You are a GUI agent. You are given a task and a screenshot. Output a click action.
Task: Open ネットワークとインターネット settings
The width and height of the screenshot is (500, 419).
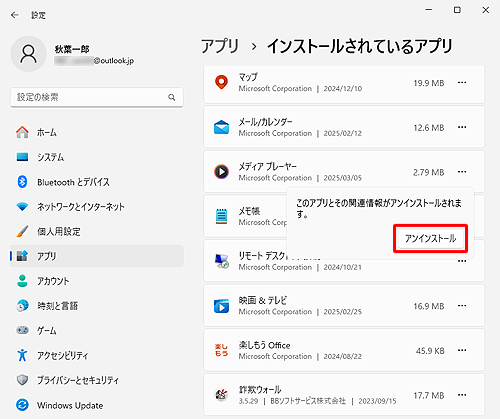click(x=97, y=207)
